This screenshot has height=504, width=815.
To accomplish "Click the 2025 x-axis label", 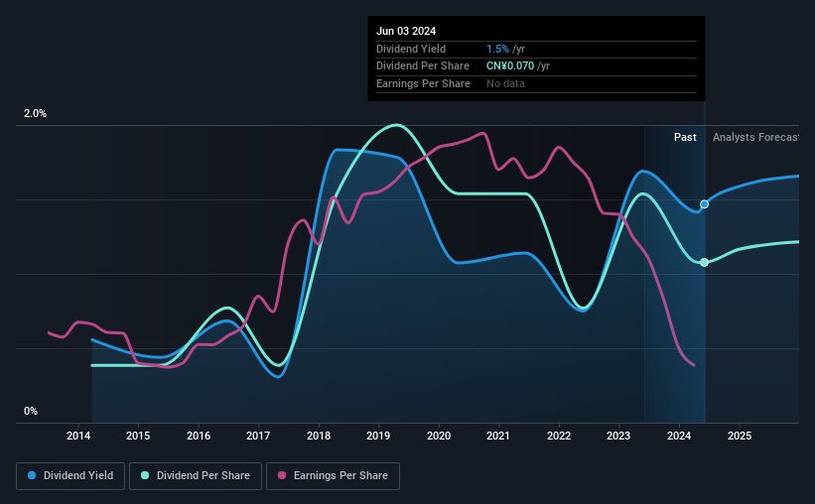I will (x=740, y=436).
